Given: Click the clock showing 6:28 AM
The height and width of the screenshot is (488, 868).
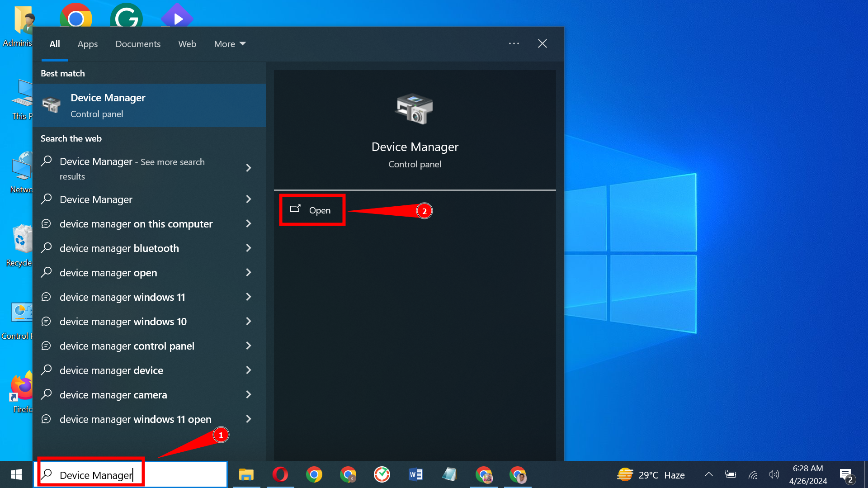Looking at the screenshot, I should pos(807,474).
